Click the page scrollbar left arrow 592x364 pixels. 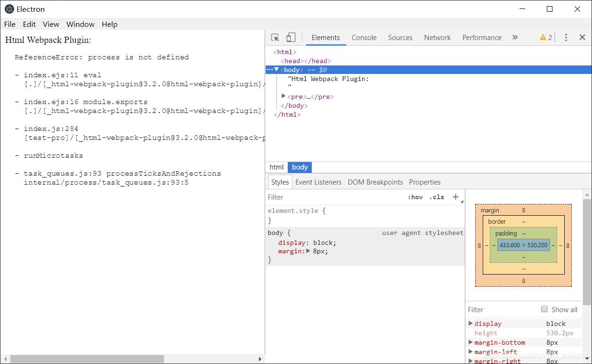click(4, 359)
